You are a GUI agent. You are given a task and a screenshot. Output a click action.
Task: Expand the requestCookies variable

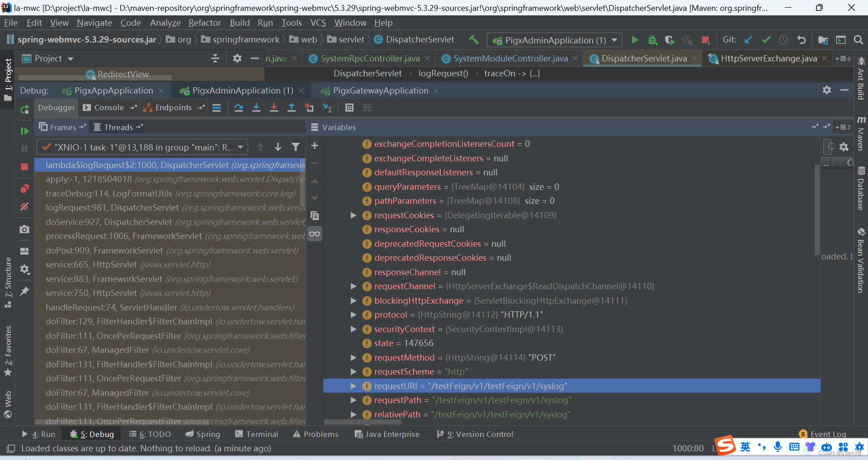pos(353,215)
